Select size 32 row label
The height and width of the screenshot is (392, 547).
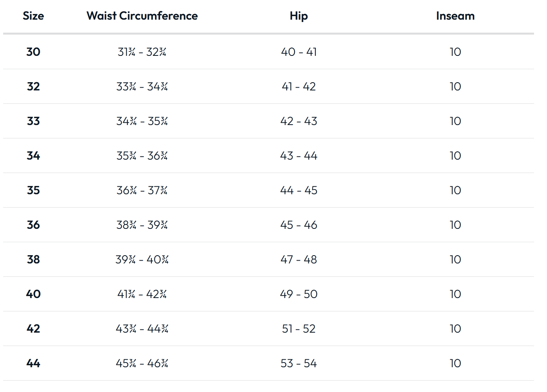(33, 86)
